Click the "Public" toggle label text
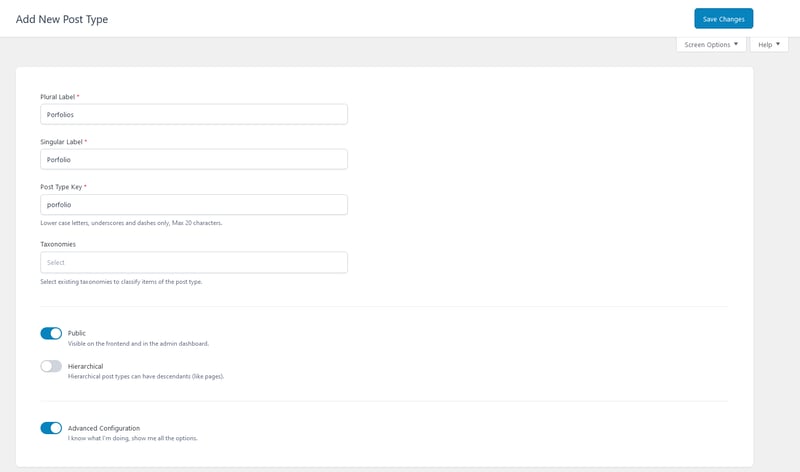This screenshot has height=472, width=800. 77,333
